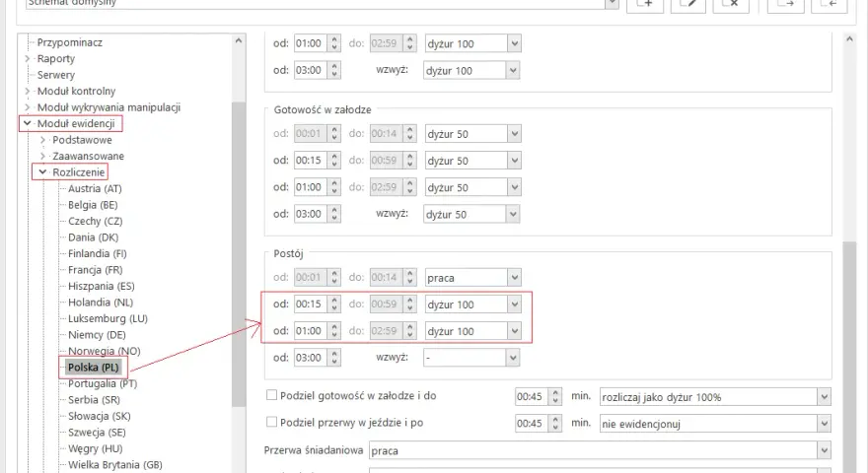
Task: Click the import scheme left-arrow icon button
Action: pos(829,4)
